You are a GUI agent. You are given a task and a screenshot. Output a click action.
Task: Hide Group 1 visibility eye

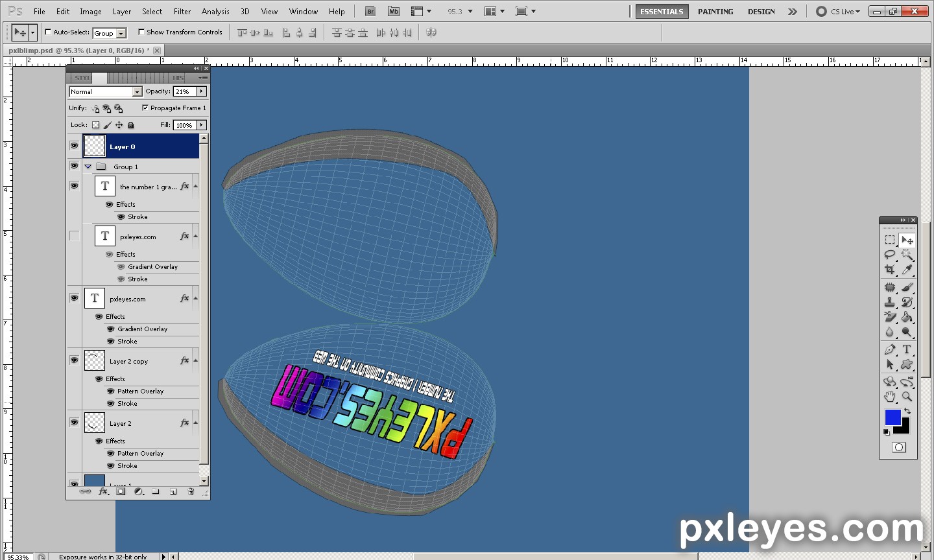tap(74, 167)
